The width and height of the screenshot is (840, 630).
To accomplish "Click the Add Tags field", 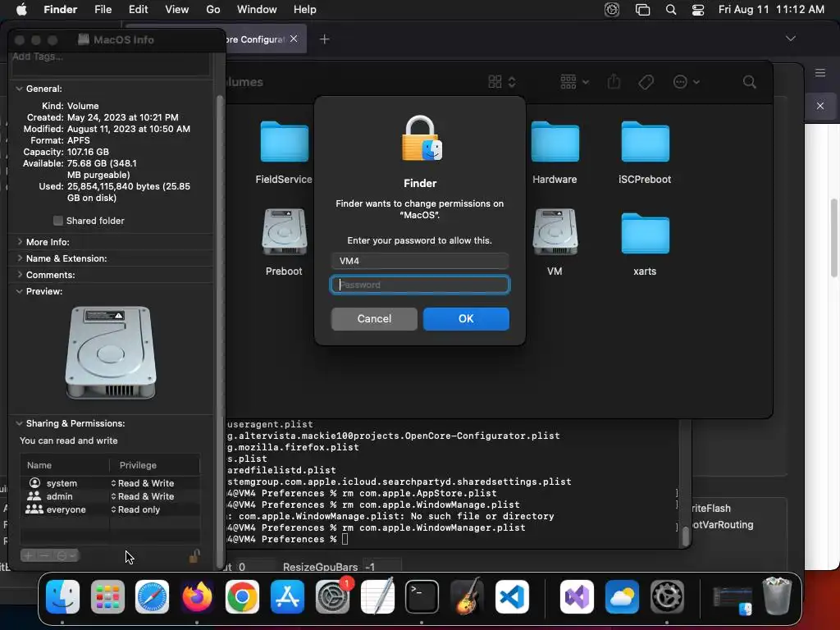I will (111, 62).
